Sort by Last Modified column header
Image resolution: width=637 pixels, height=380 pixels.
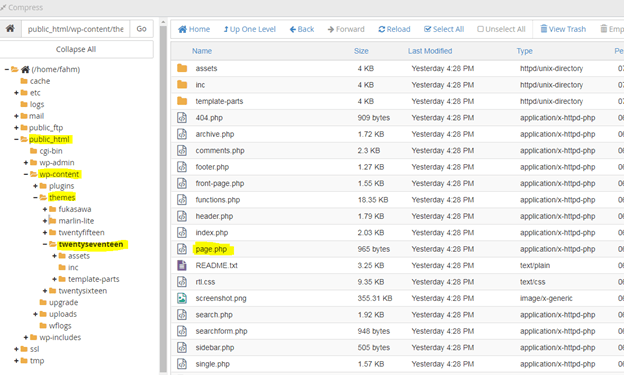tap(430, 51)
